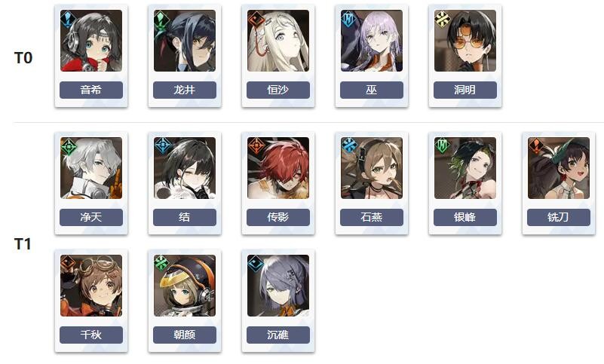Click the 音希 name button
This screenshot has height=364, width=604.
91,90
